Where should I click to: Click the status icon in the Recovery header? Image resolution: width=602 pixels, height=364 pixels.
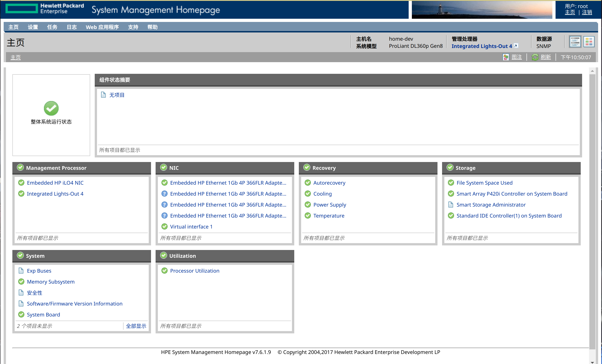[307, 167]
